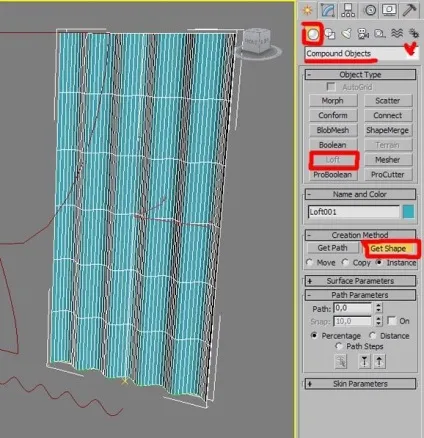Open the Utilities hammer tab
This screenshot has width=424, height=438.
pyautogui.click(x=409, y=10)
